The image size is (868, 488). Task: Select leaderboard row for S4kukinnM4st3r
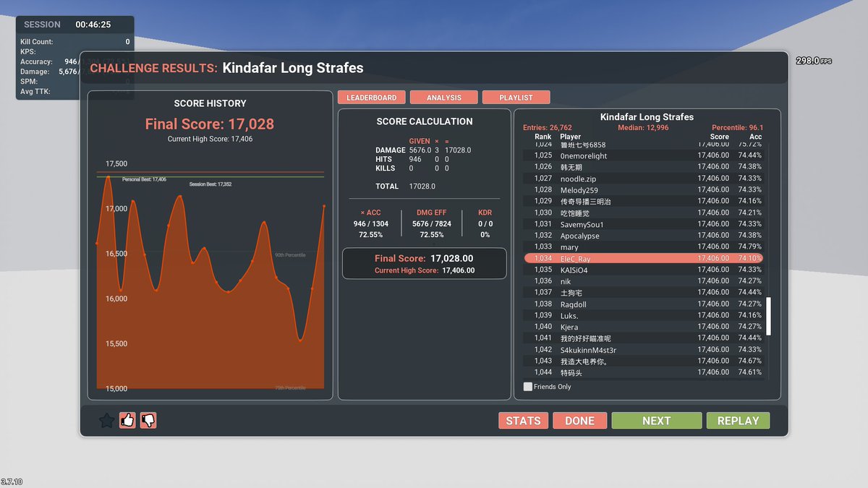[644, 349]
